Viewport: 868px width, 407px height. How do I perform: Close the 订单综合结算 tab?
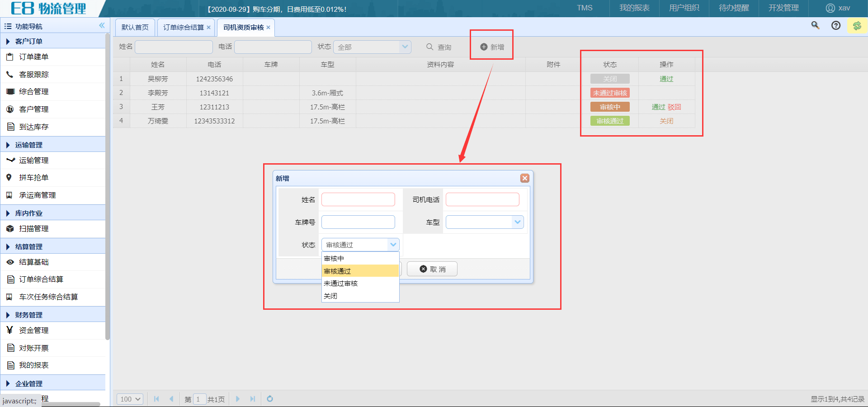(208, 28)
